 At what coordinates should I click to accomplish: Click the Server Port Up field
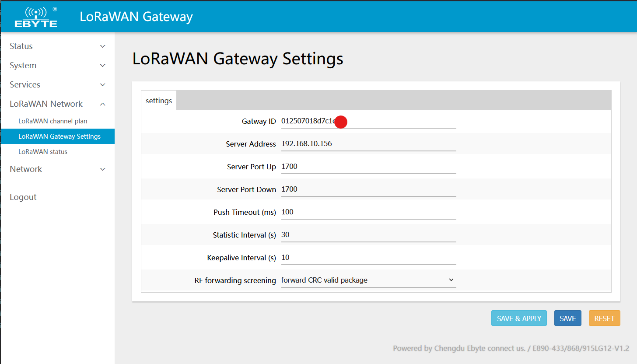click(368, 166)
